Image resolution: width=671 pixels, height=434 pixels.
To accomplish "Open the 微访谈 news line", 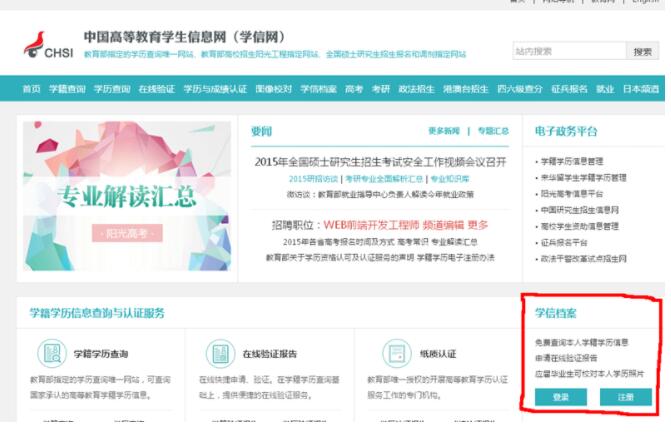I will pyautogui.click(x=380, y=195).
